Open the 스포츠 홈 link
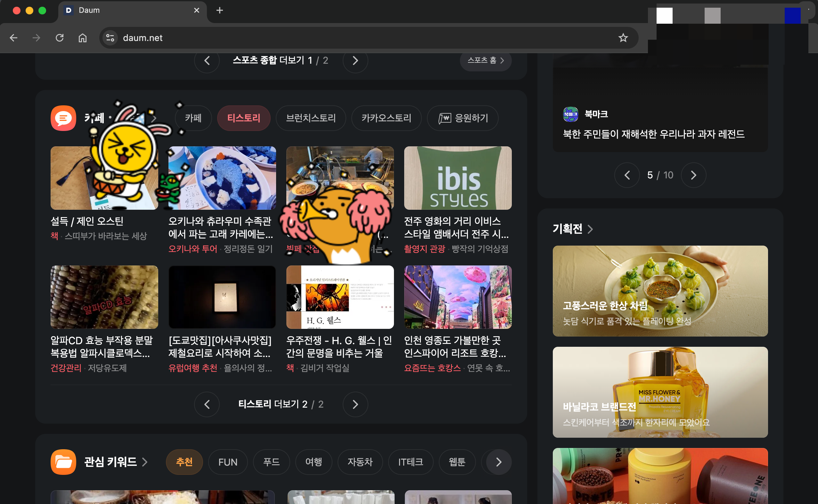 pyautogui.click(x=485, y=60)
